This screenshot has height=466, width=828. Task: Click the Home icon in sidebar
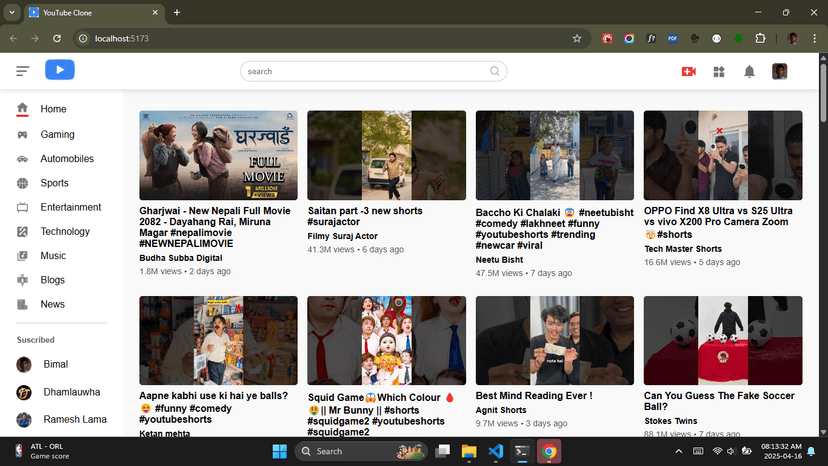(22, 109)
